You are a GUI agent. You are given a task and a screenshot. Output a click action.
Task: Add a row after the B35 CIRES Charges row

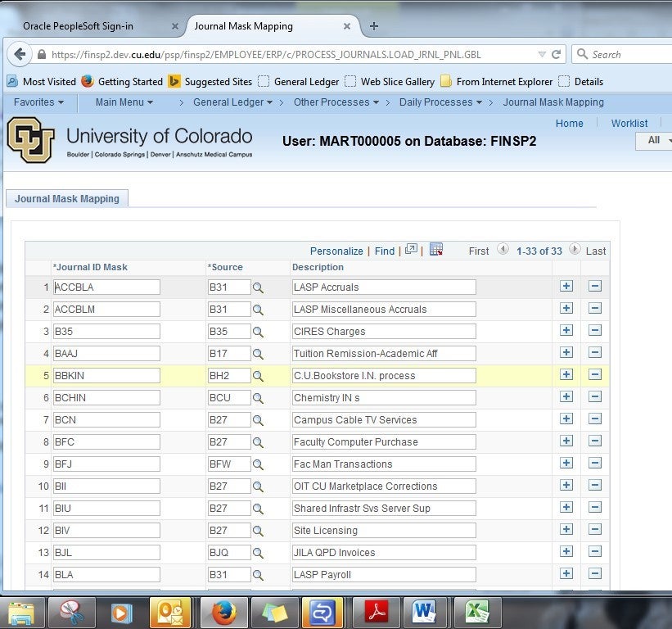pyautogui.click(x=566, y=330)
